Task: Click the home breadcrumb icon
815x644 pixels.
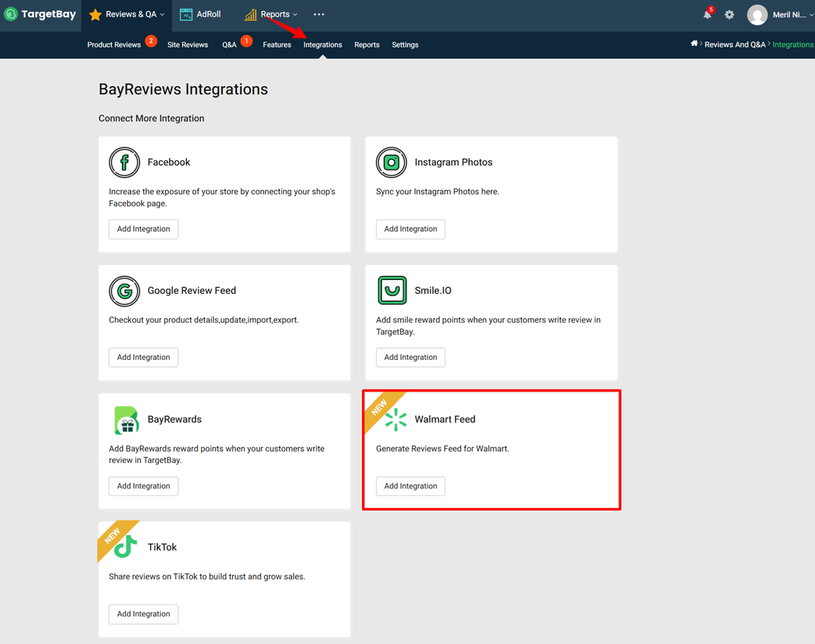Action: tap(694, 43)
